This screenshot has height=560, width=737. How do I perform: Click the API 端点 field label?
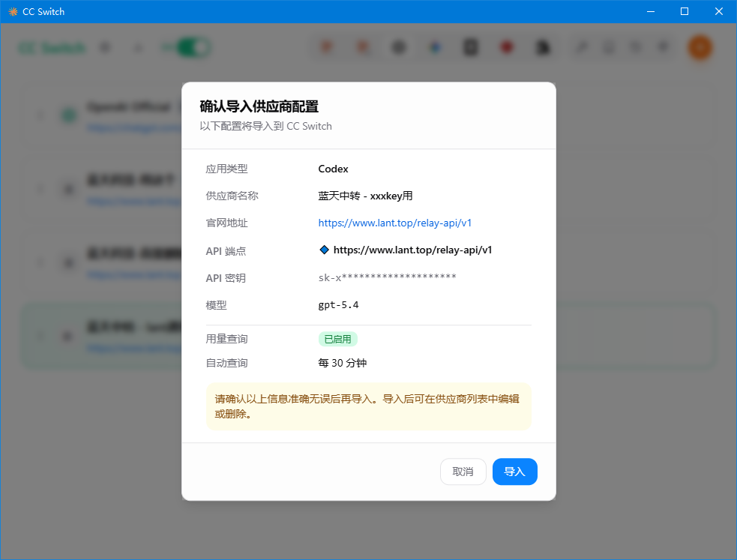click(226, 251)
